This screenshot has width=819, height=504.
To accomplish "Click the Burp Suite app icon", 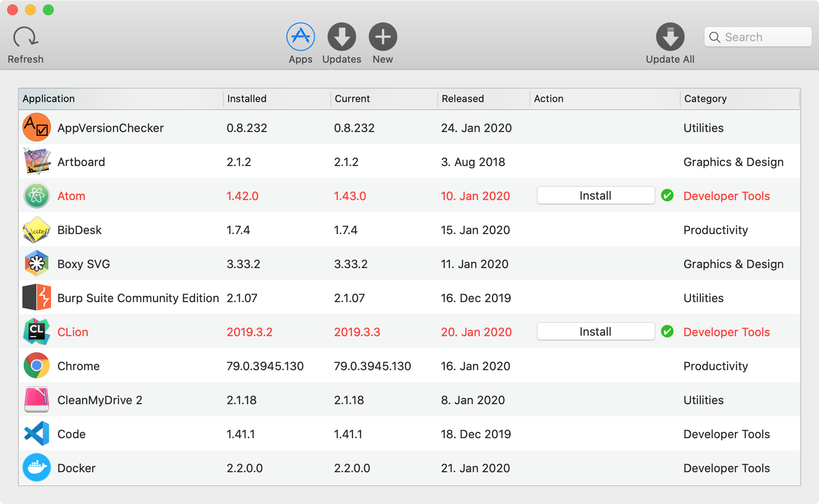I will point(37,298).
